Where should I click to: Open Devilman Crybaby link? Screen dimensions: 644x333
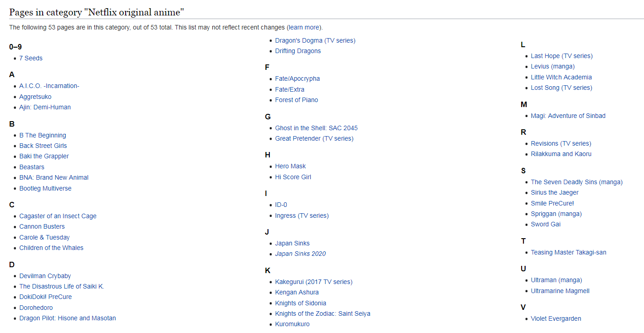point(45,276)
